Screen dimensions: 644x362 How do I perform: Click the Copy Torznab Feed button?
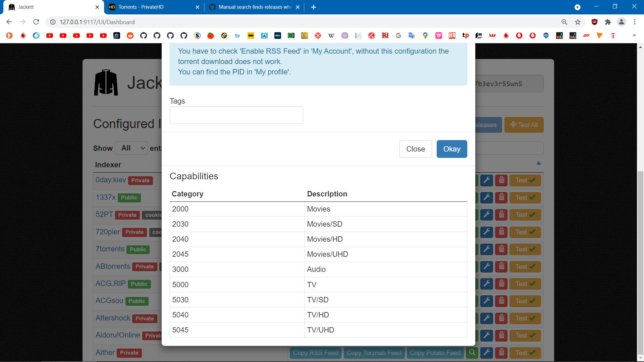tap(374, 353)
